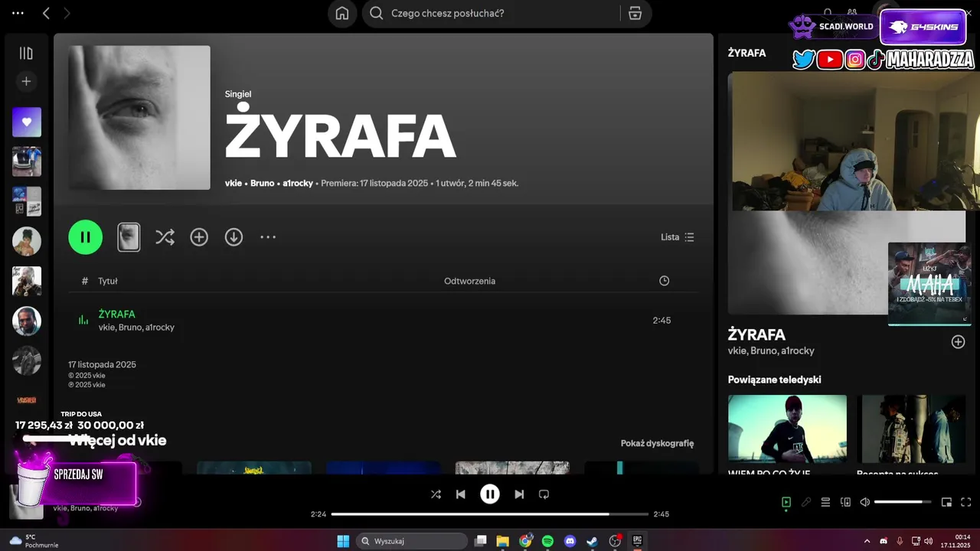Screen dimensions: 980x551
Task: Mute the volume speaker icon
Action: (x=865, y=502)
